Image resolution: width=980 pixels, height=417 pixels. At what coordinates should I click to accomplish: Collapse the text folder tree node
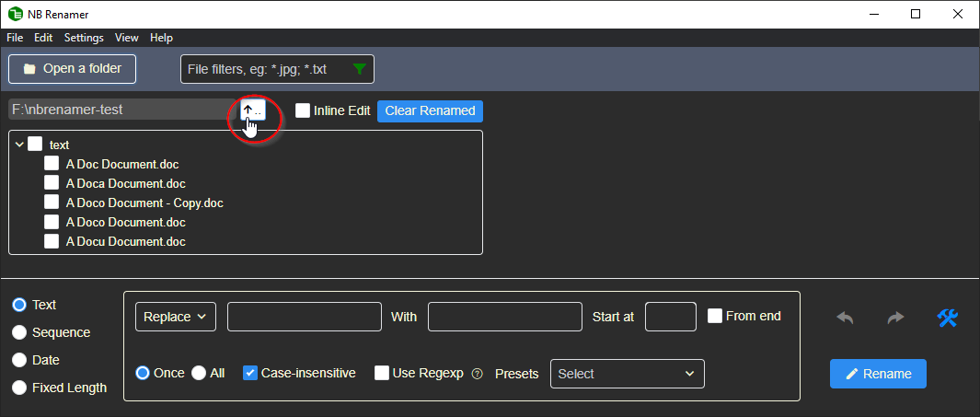pos(19,145)
